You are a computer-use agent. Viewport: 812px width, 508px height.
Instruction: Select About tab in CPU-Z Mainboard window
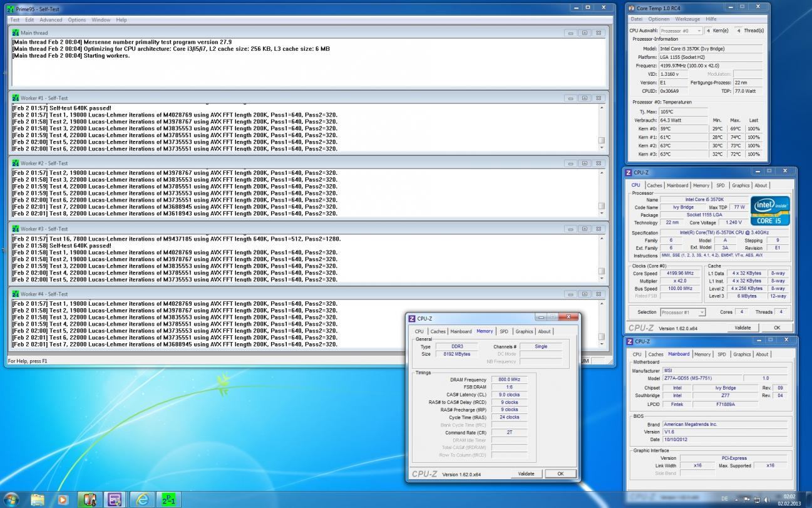[x=762, y=355]
